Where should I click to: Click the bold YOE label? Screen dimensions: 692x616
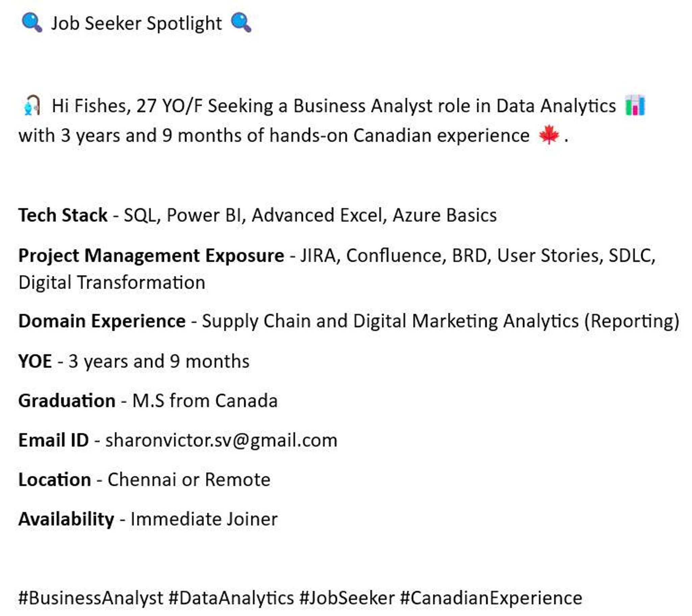pos(35,361)
